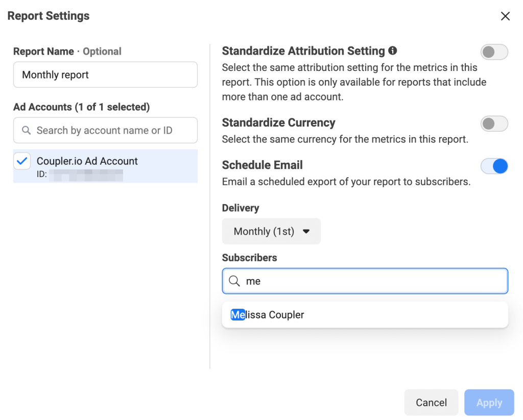Select Melissa Coupler from the subscriber suggestions
Image resolution: width=523 pixels, height=420 pixels.
coord(267,314)
